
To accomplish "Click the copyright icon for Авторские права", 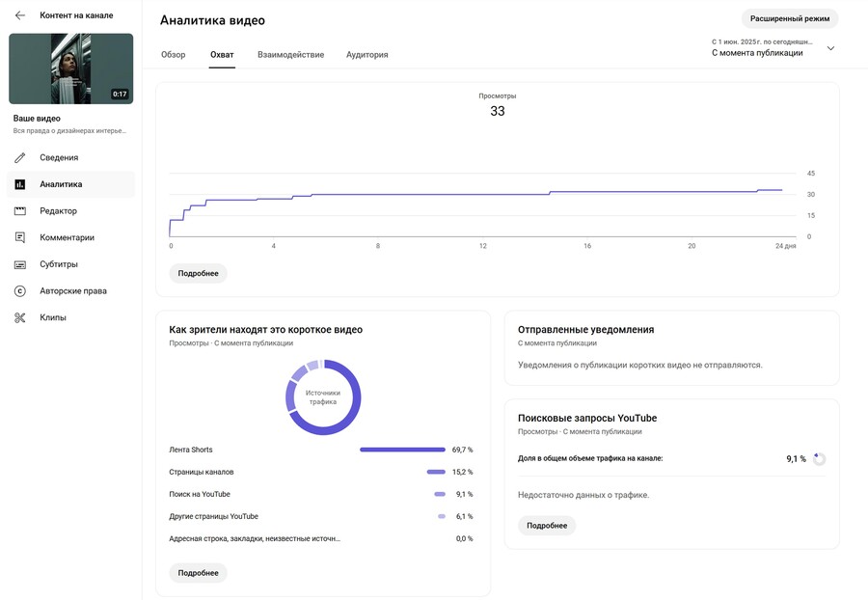I will (x=20, y=291).
